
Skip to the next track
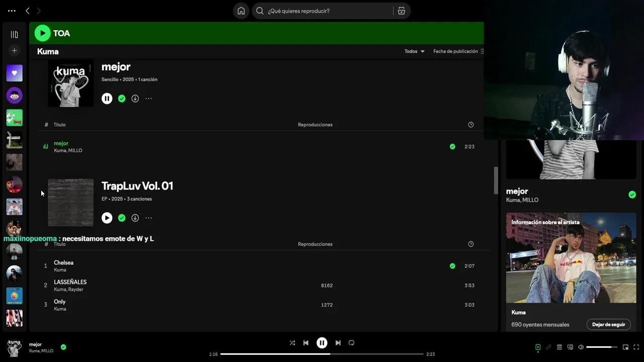[338, 343]
